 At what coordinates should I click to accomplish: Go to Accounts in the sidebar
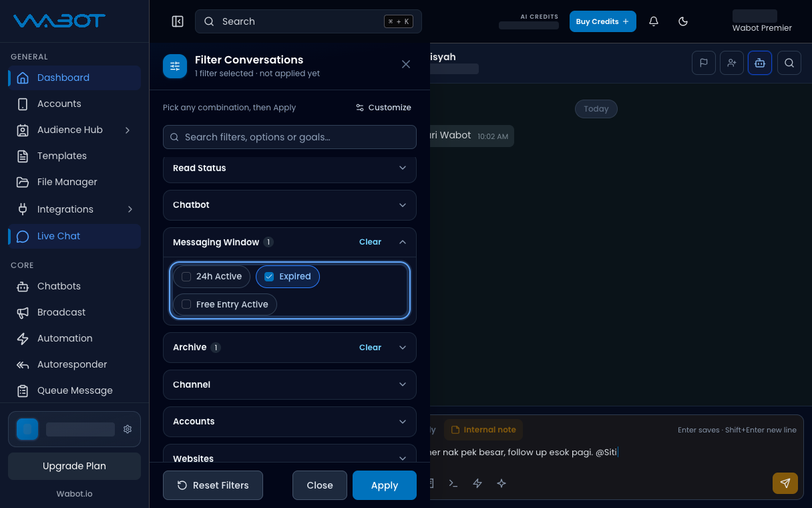coord(74,104)
